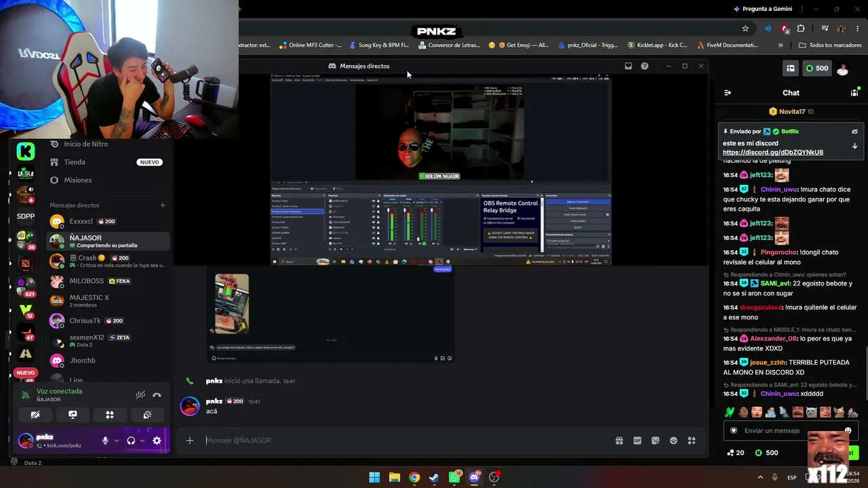Open the Discord invite link in Kick chat
The height and width of the screenshot is (488, 868).
(773, 152)
